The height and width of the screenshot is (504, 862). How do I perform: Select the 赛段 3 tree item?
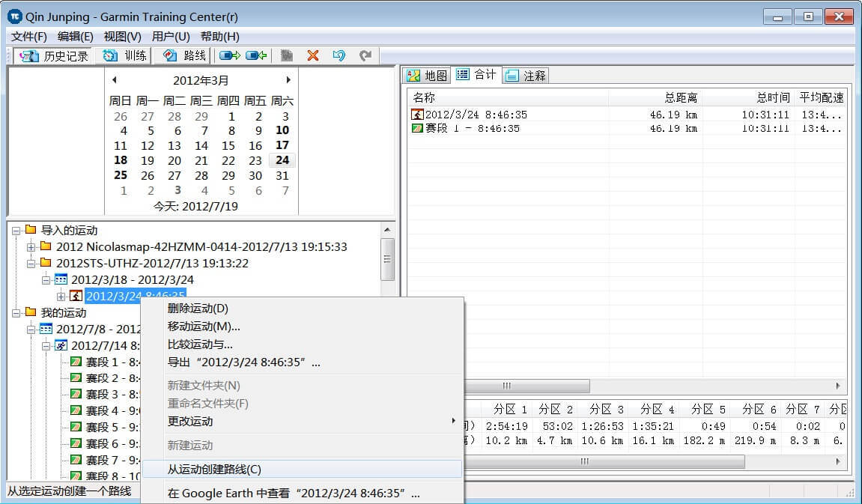(113, 395)
